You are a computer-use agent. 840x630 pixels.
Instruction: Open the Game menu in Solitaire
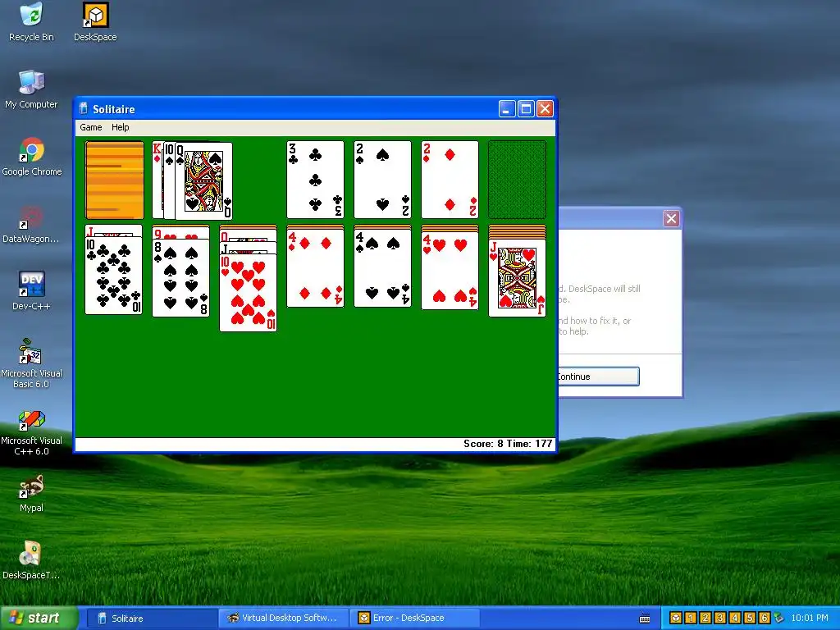pos(90,127)
